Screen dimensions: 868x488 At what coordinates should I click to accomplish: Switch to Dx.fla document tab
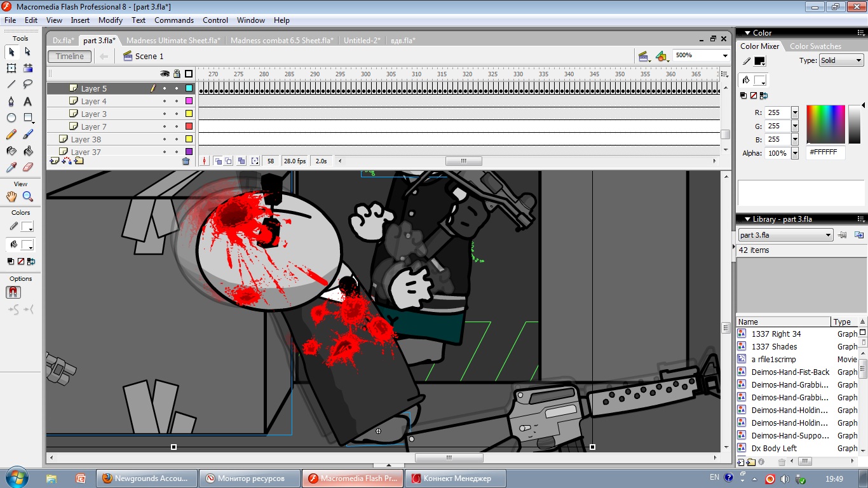tap(63, 40)
